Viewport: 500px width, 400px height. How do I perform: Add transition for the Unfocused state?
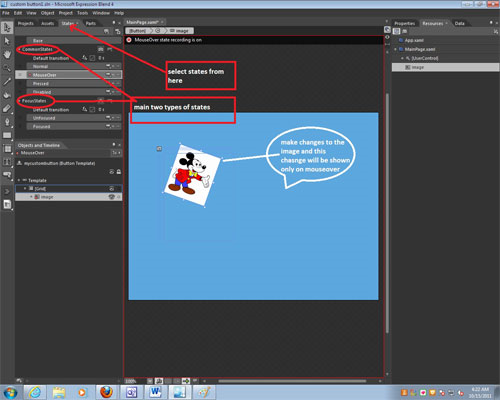tap(109, 118)
